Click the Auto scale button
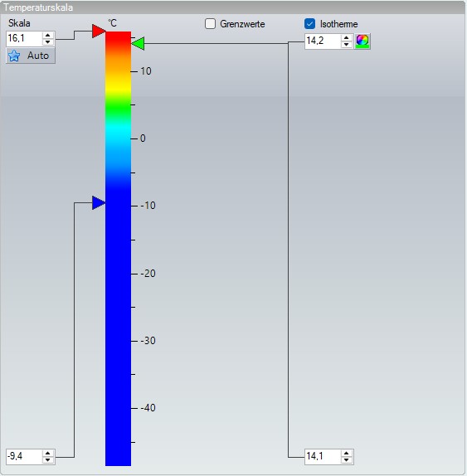The image size is (467, 476). 31,56
